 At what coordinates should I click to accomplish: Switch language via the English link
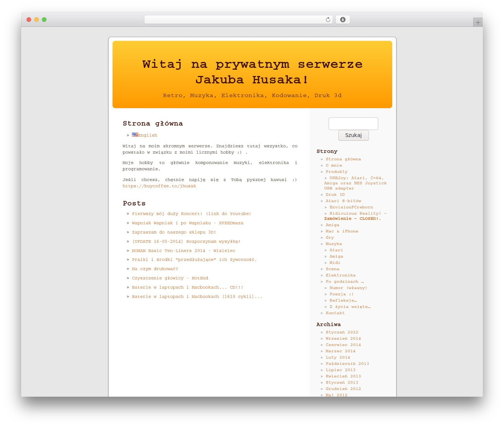pos(148,135)
